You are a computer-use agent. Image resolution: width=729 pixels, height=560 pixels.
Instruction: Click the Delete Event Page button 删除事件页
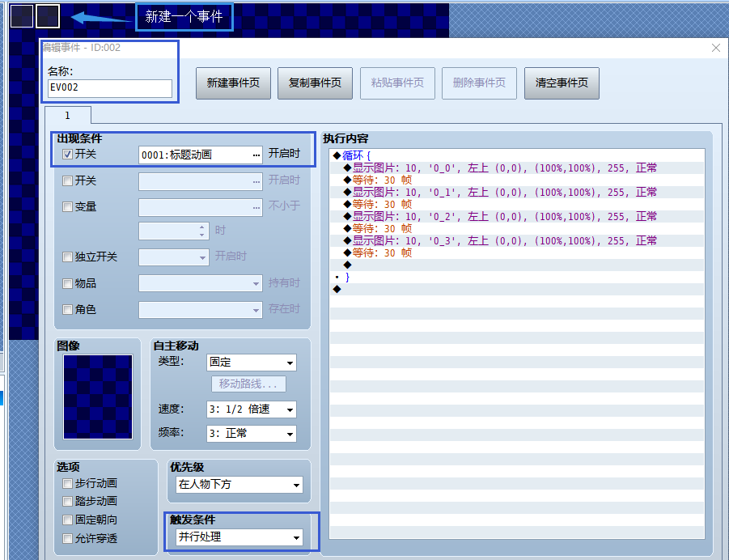click(479, 83)
